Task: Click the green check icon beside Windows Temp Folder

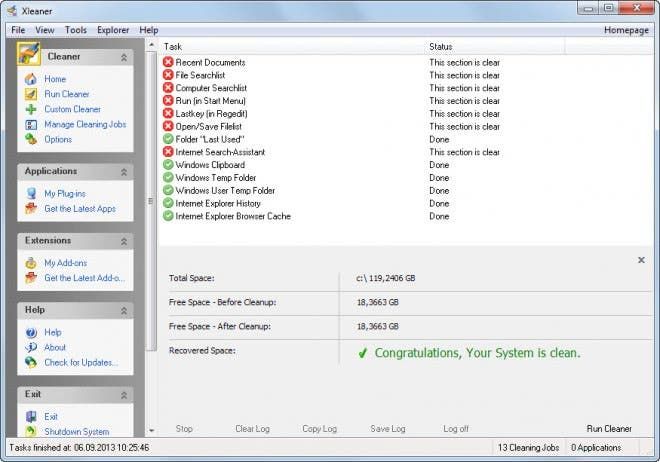Action: coord(168,178)
